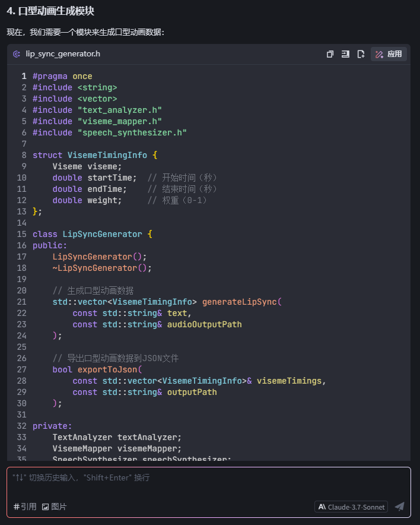The height and width of the screenshot is (525, 420).
Task: Open the Claude-3.7-Sonnet model selector
Action: tap(351, 507)
